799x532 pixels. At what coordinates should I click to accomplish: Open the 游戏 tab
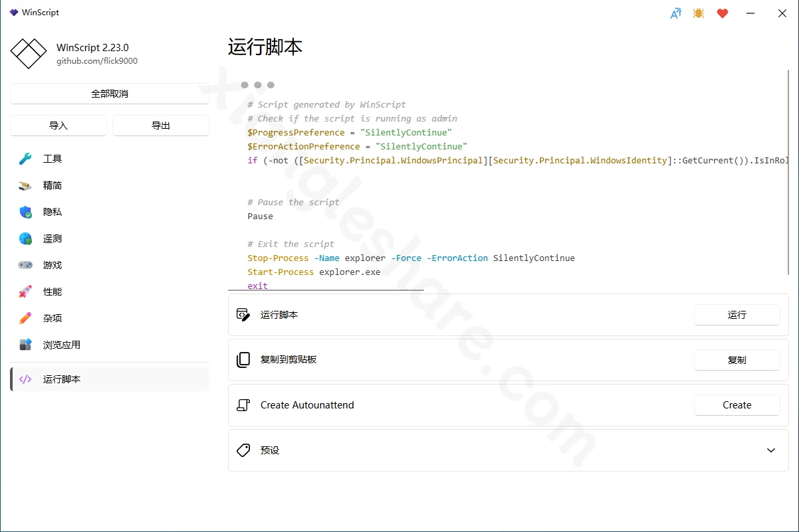110,265
